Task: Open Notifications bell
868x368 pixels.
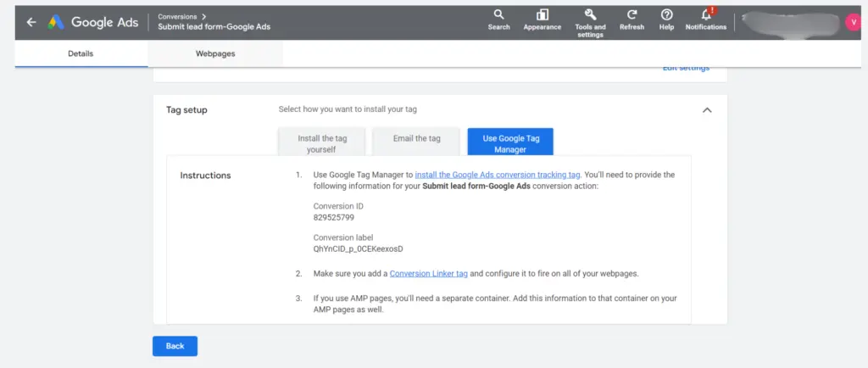Action: point(706,19)
